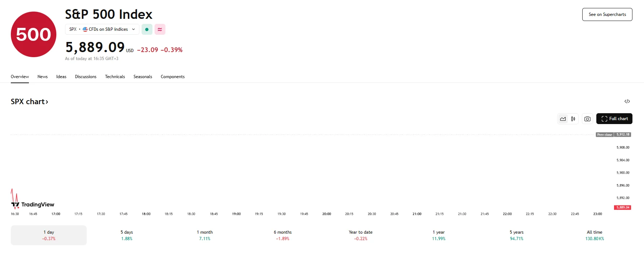
Task: Select the area chart style icon
Action: [563, 119]
